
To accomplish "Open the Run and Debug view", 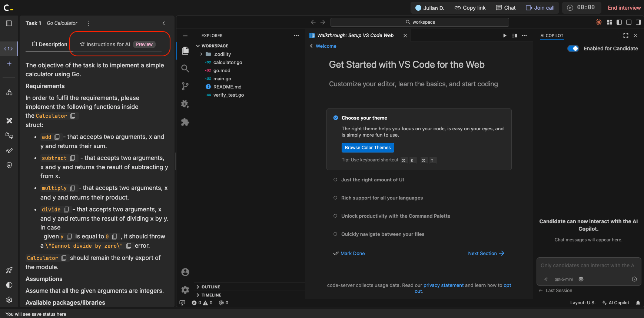I will click(185, 104).
